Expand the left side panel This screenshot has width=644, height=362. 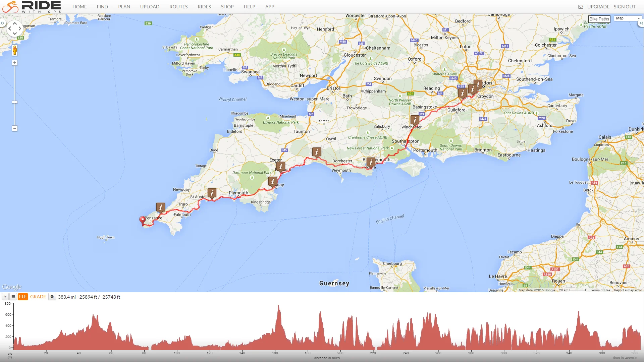pyautogui.click(x=2, y=23)
